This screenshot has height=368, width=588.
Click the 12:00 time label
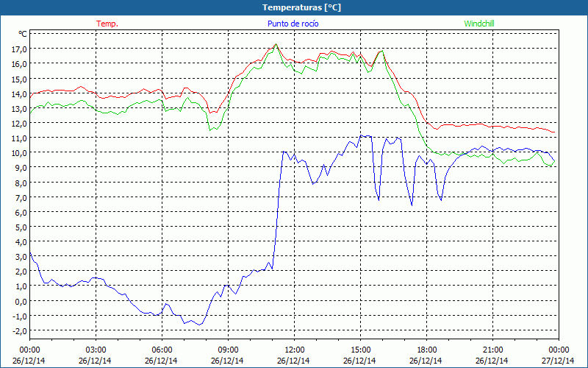pos(295,350)
